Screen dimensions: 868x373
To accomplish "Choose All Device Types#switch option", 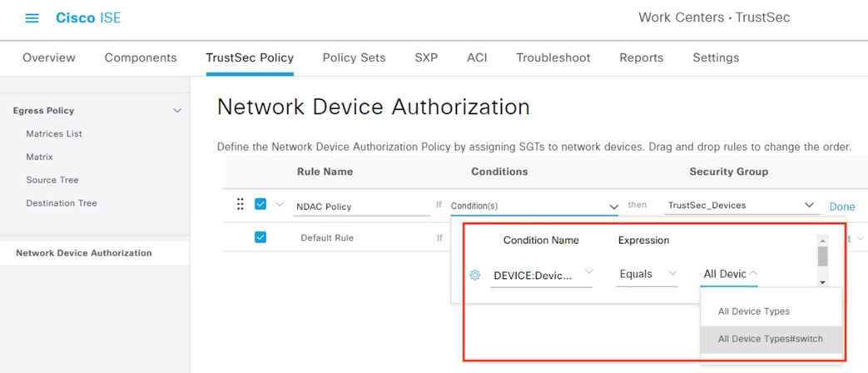I will point(771,339).
